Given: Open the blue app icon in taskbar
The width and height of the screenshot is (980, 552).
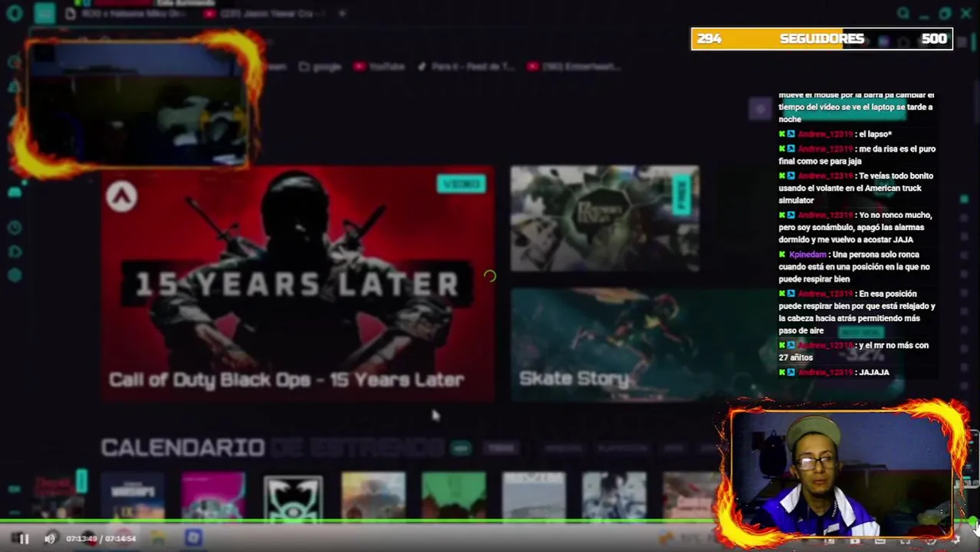Looking at the screenshot, I should (x=192, y=538).
